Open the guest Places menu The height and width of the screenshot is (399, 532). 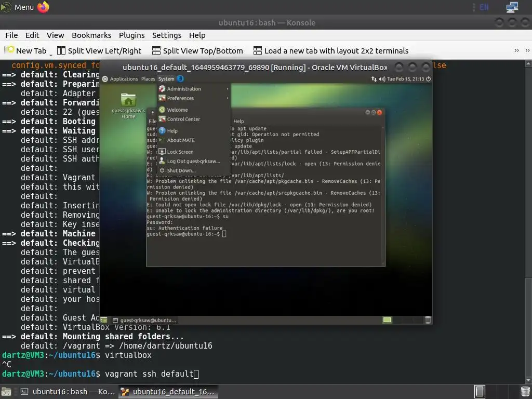(x=148, y=79)
